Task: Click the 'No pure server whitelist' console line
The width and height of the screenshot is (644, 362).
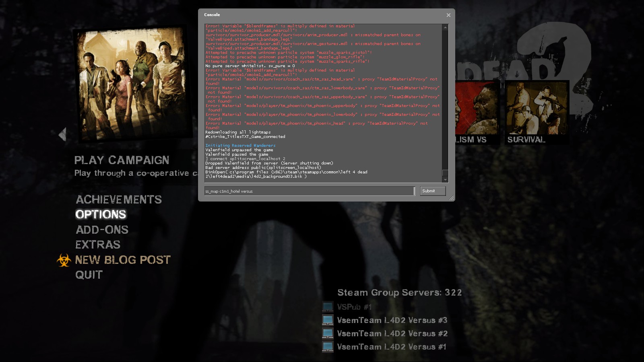Action: 250,66
